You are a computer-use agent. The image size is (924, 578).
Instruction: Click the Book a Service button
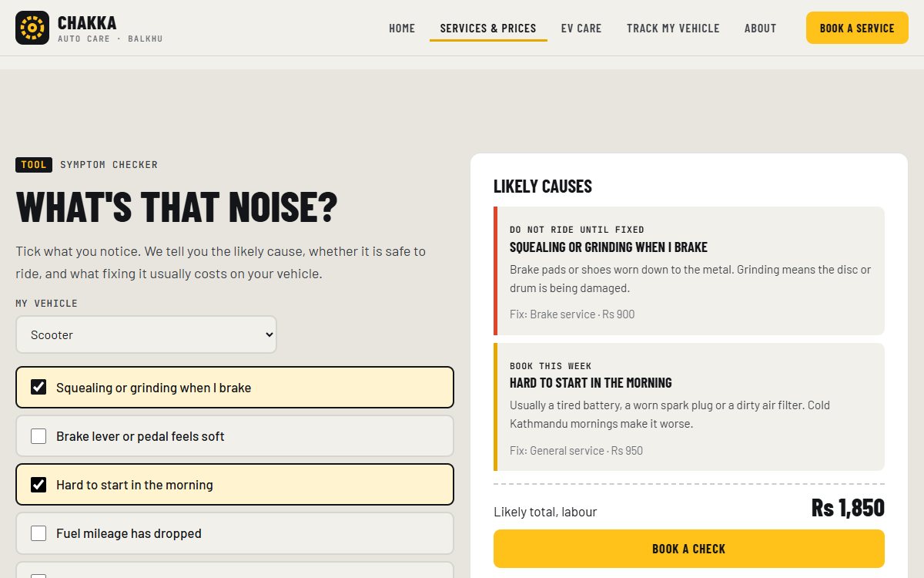pyautogui.click(x=857, y=28)
